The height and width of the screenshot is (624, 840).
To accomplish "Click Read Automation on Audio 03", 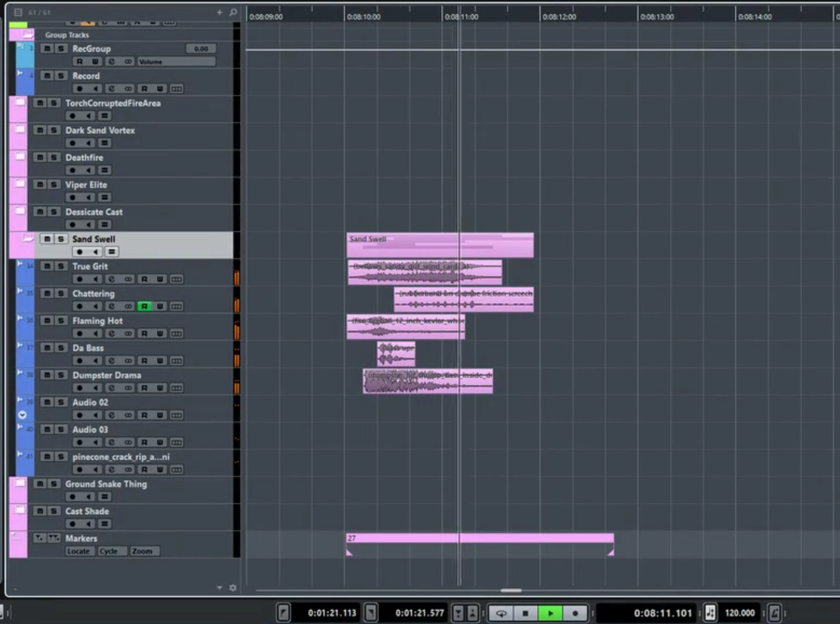I will pos(144,443).
